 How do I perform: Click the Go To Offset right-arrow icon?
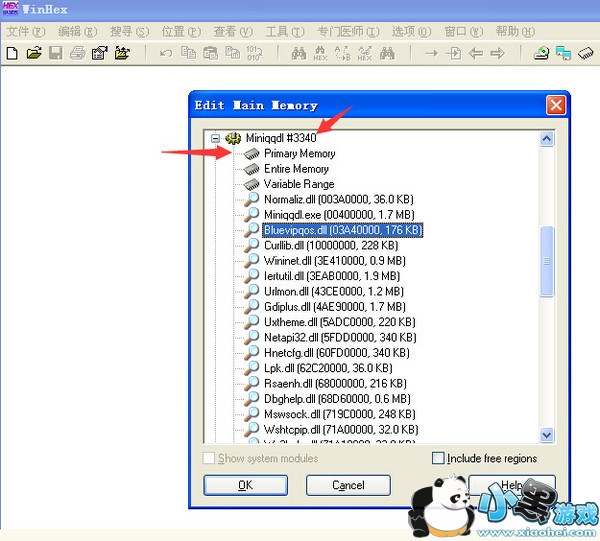tap(431, 54)
